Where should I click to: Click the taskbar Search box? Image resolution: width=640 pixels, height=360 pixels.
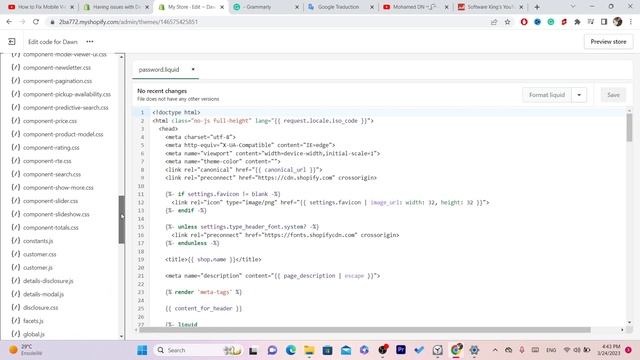[199, 350]
